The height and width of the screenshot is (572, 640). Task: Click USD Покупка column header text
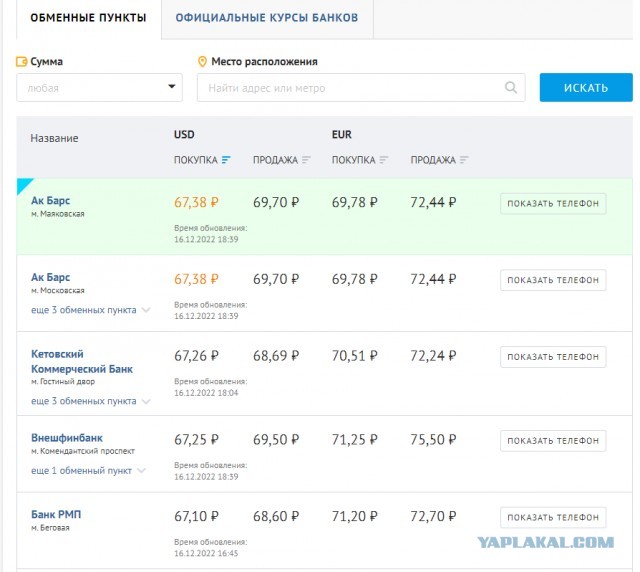[x=196, y=160]
